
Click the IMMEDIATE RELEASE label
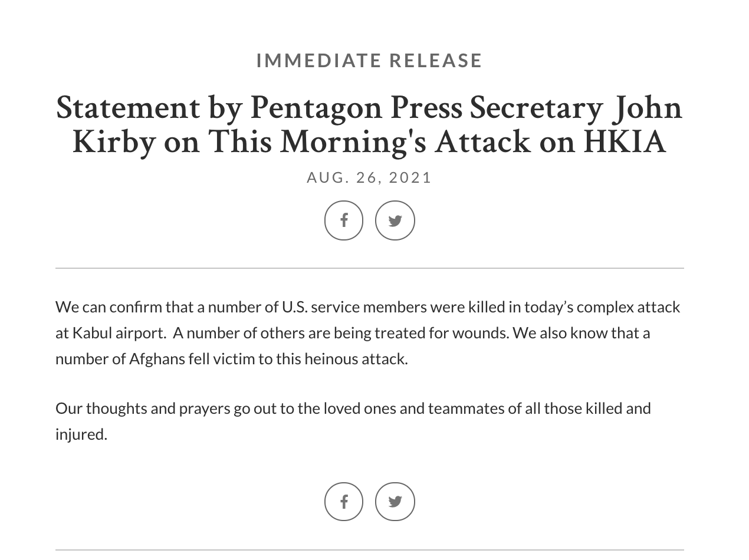[370, 60]
